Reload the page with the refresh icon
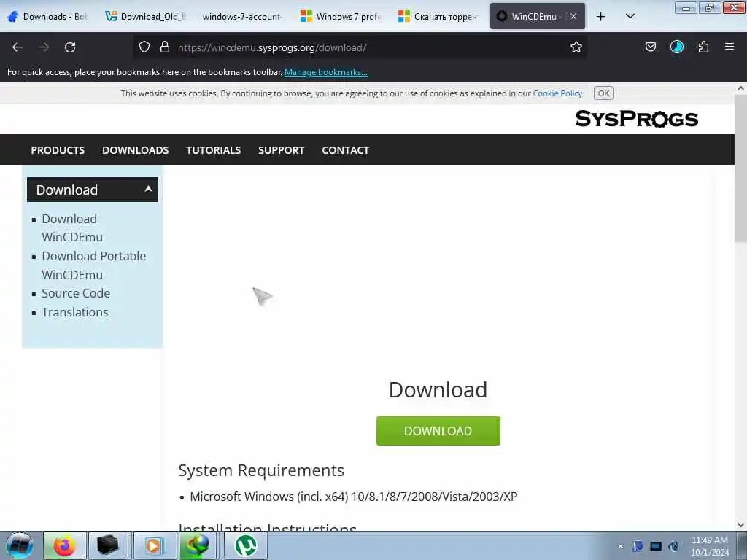The width and height of the screenshot is (747, 560). point(70,47)
